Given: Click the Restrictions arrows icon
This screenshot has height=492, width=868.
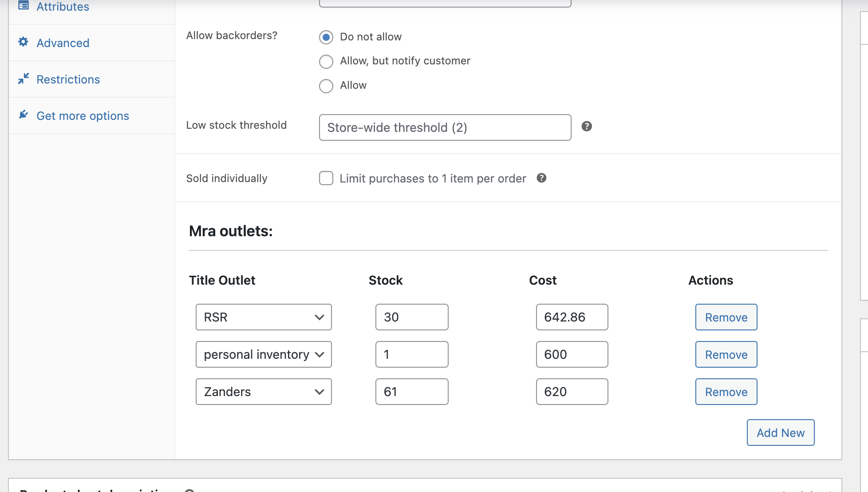Looking at the screenshot, I should [x=23, y=79].
